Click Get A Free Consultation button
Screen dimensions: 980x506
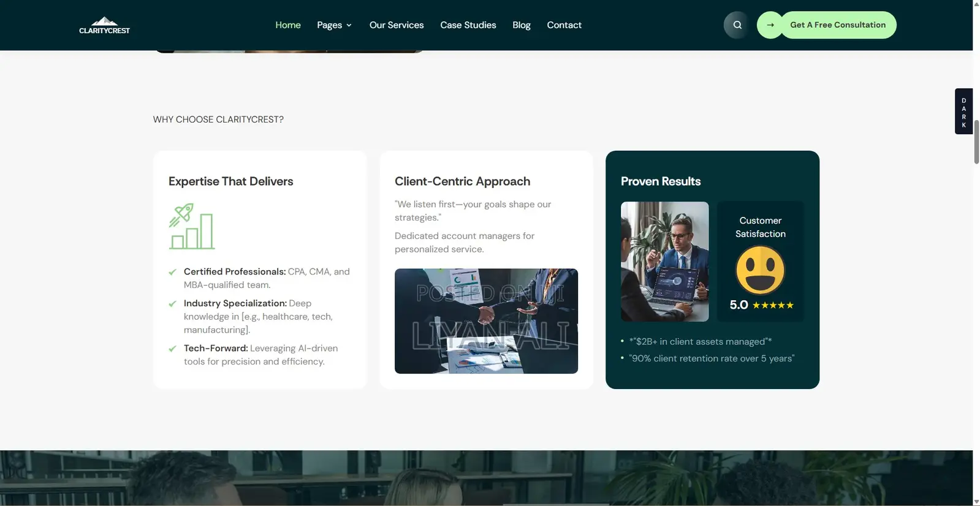point(838,25)
